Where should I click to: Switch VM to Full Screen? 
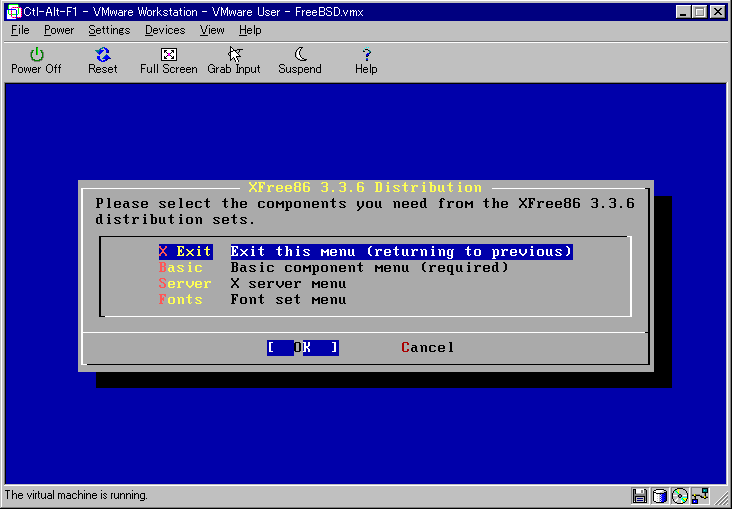[169, 61]
